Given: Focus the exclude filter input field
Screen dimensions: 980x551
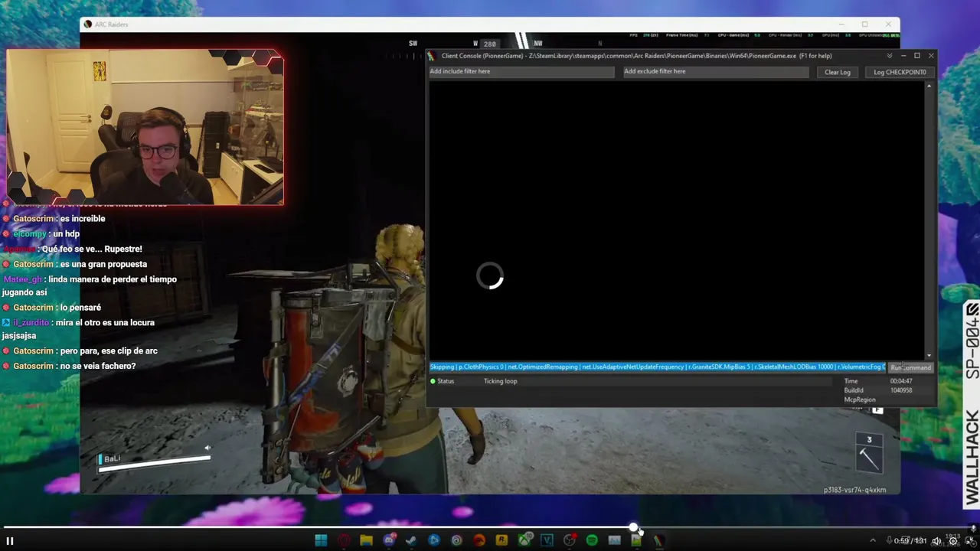Looking at the screenshot, I should point(716,71).
